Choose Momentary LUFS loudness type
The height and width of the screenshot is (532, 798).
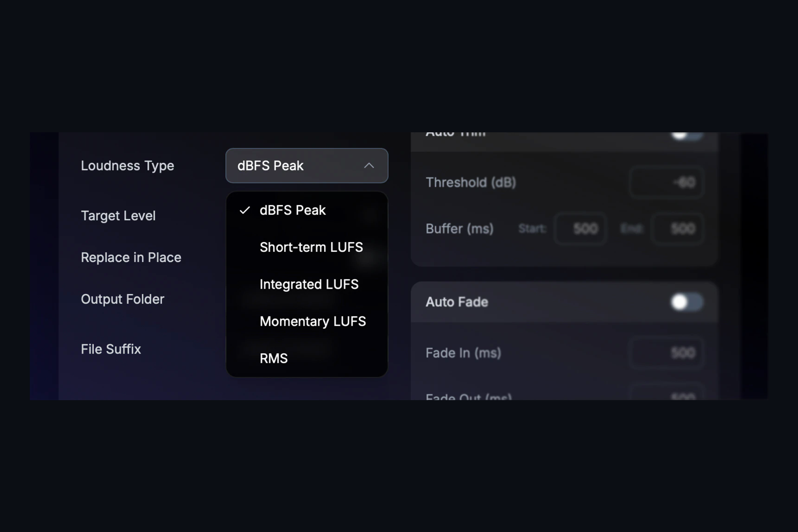[x=307, y=321]
